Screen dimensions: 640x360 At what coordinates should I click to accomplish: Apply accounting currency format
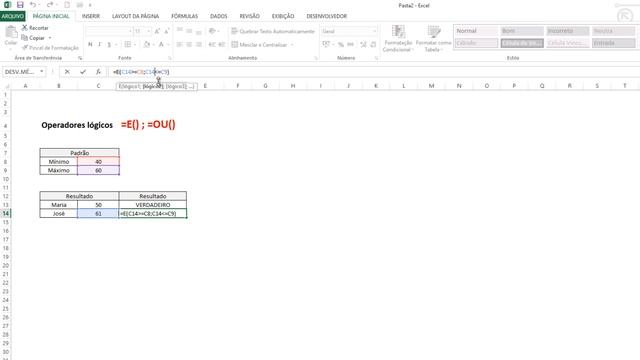tap(326, 44)
